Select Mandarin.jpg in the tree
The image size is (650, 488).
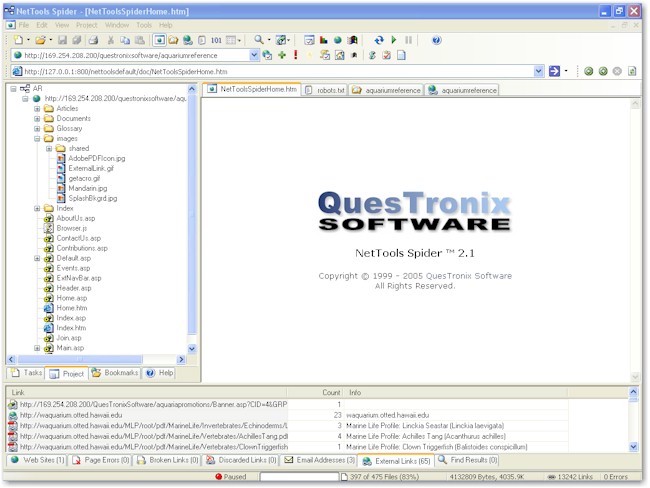coord(87,188)
